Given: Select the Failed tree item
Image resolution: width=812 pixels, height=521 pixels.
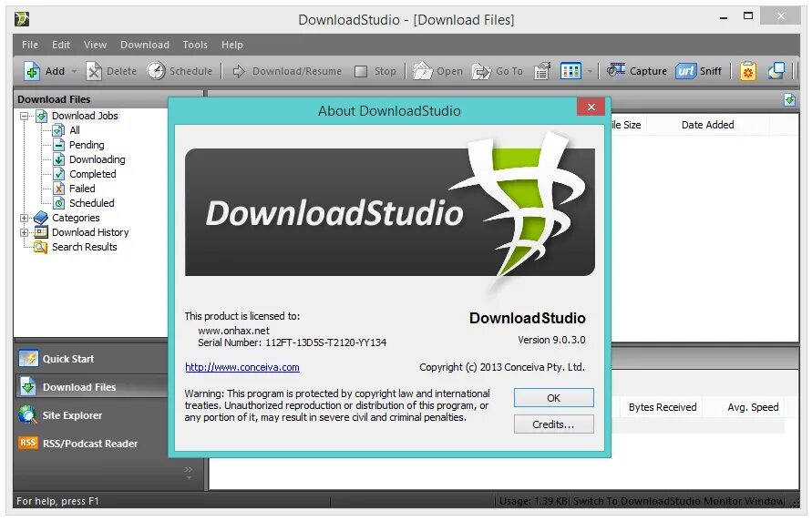Looking at the screenshot, I should pyautogui.click(x=82, y=189).
